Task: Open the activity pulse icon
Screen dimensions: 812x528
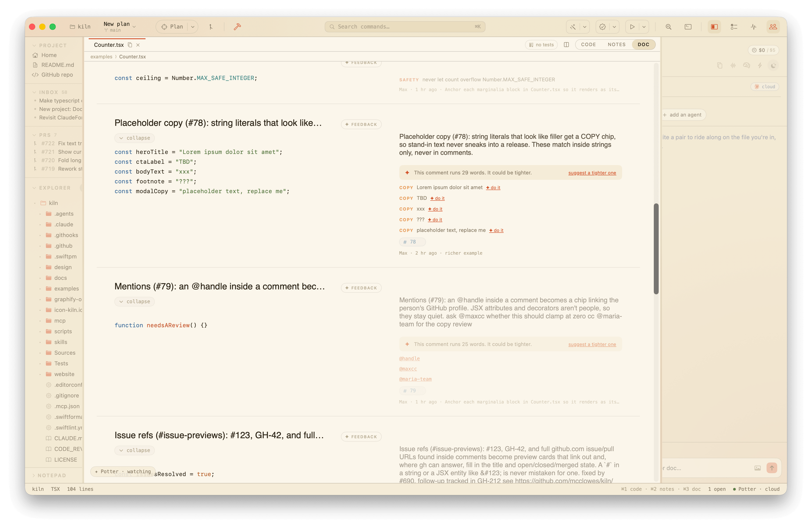Action: point(754,27)
